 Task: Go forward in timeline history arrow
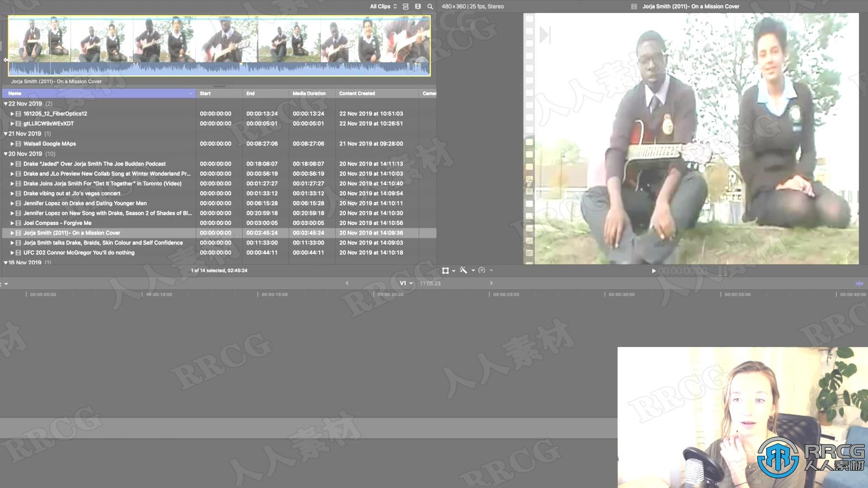(491, 283)
